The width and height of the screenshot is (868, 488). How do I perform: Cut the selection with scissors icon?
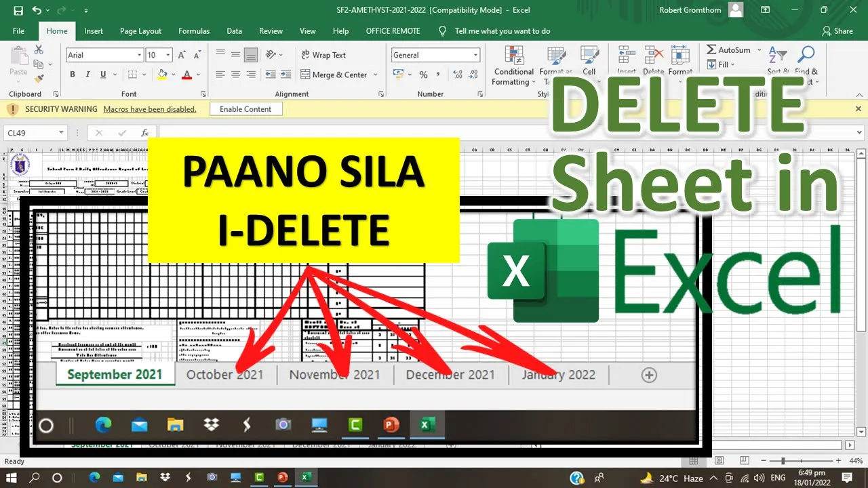39,50
